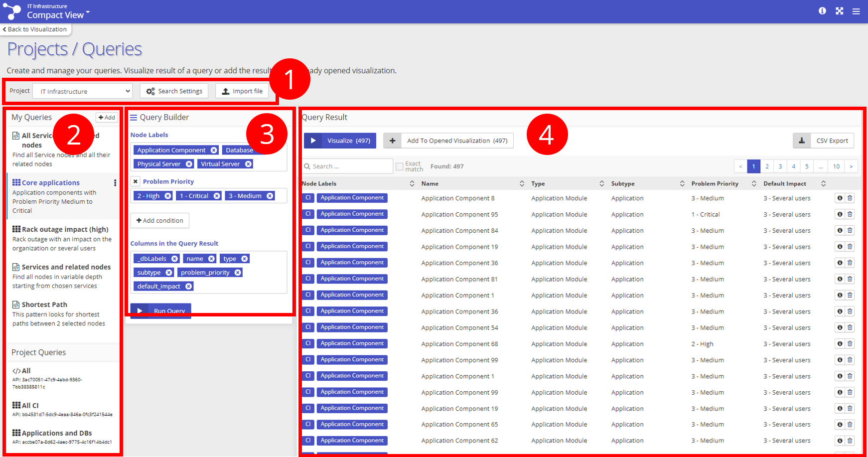The width and height of the screenshot is (868, 457).
Task: Remove the problem_priority column tag
Action: pos(238,273)
